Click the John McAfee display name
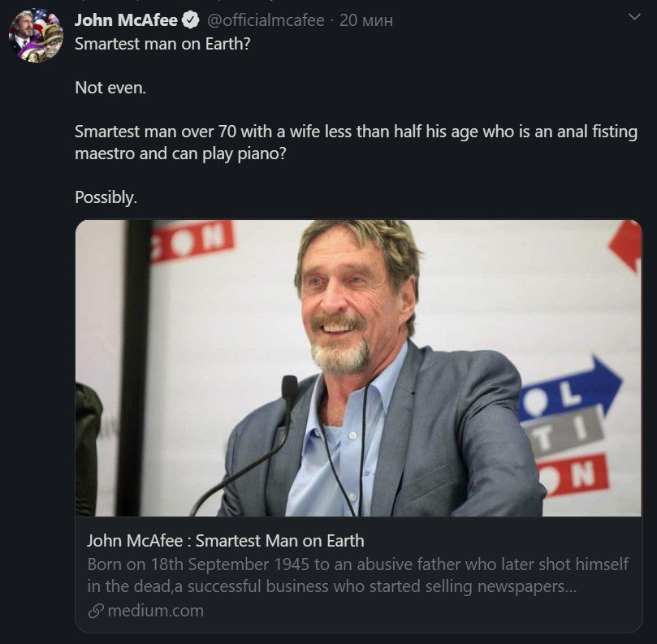The height and width of the screenshot is (644, 657). [x=125, y=19]
